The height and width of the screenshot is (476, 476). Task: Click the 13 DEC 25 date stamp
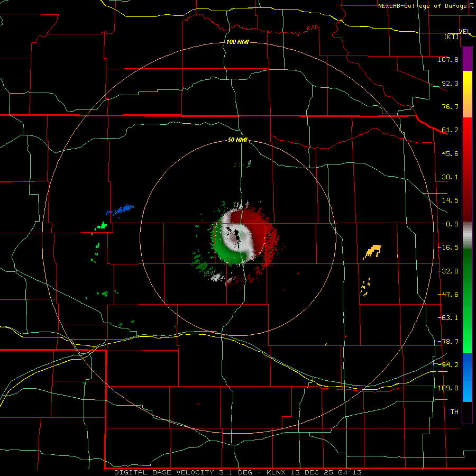(x=311, y=472)
